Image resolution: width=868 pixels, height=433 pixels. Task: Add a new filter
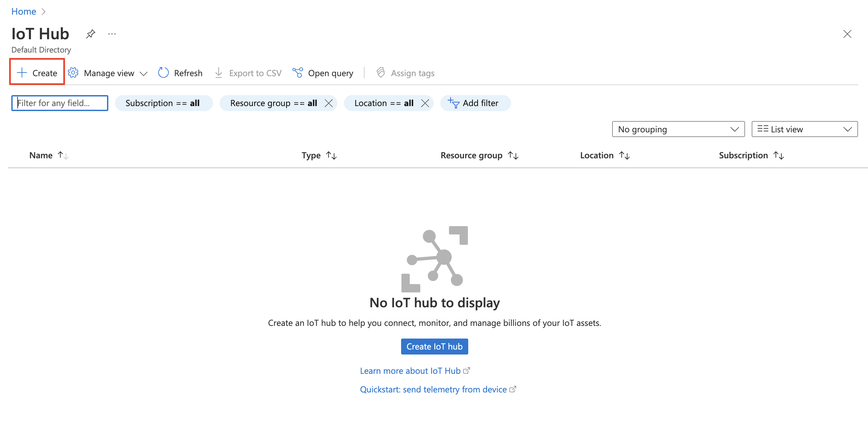[475, 103]
